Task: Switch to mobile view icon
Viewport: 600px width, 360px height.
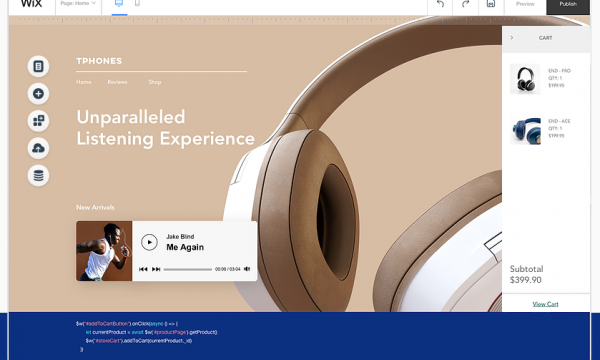Action: pos(137,3)
